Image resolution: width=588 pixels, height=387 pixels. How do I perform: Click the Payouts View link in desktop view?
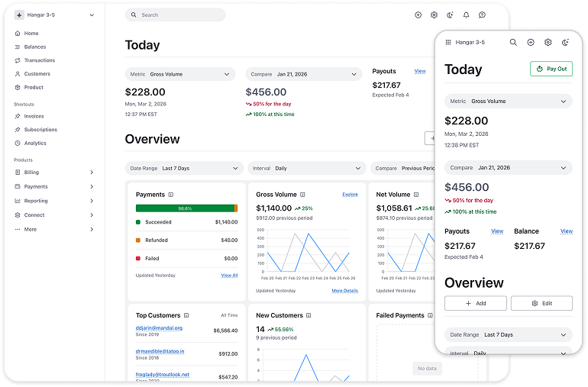pos(420,71)
